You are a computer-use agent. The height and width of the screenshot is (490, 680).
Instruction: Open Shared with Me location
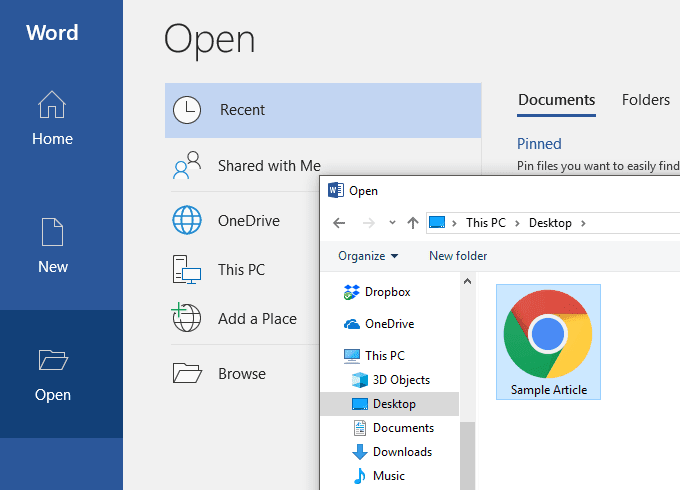(x=269, y=166)
